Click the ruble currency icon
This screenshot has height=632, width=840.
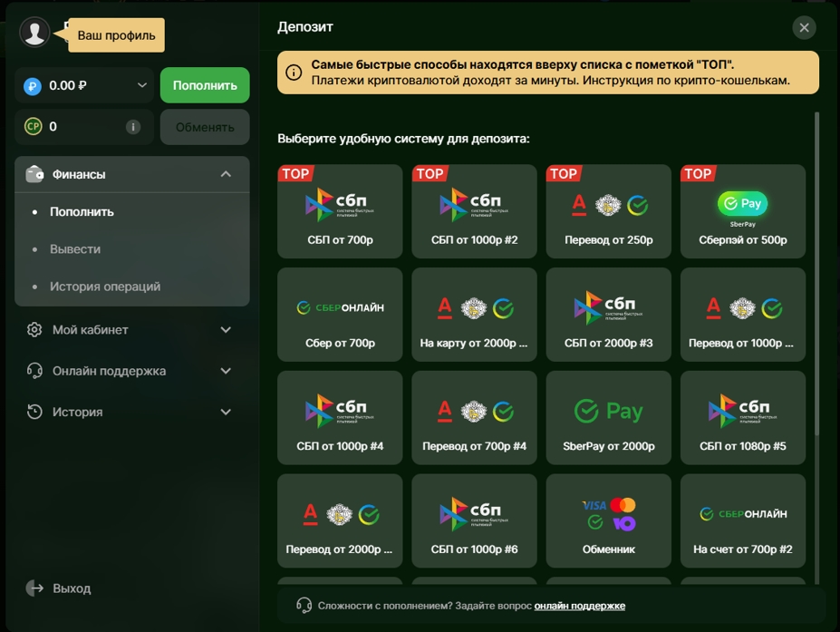tap(33, 86)
